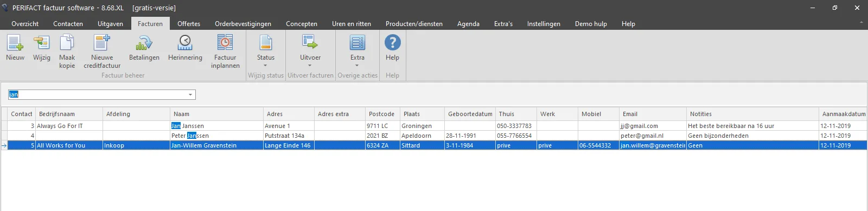Open the Help menu tab
868x211 pixels.
[628, 24]
